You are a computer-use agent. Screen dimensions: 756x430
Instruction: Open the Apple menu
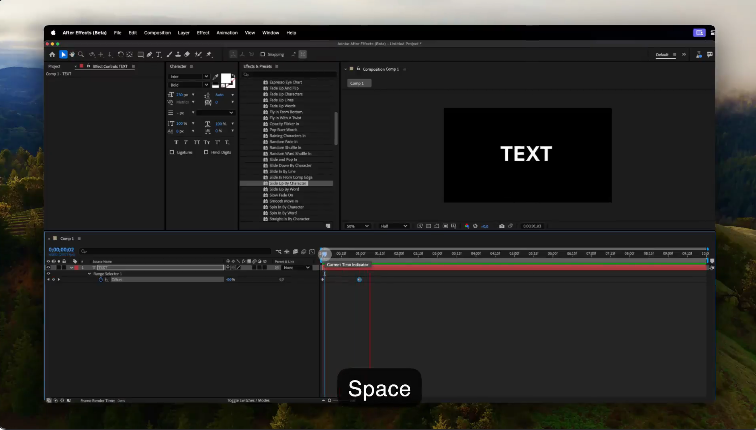pyautogui.click(x=53, y=33)
